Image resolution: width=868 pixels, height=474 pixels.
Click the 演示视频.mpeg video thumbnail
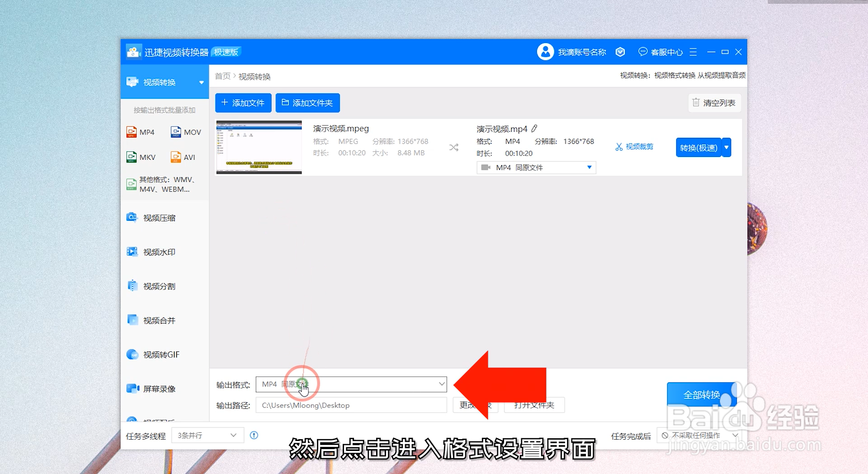coord(259,147)
